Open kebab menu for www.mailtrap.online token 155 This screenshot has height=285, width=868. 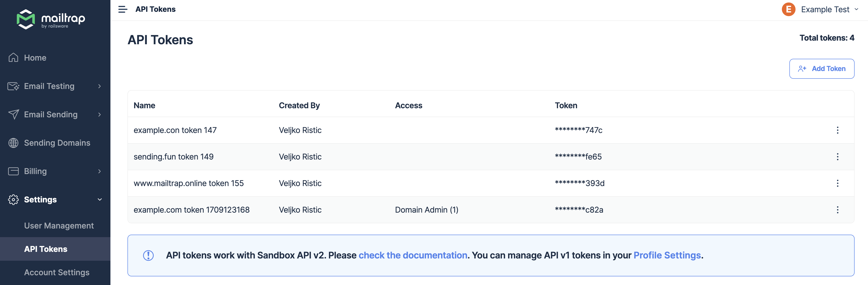pos(837,183)
